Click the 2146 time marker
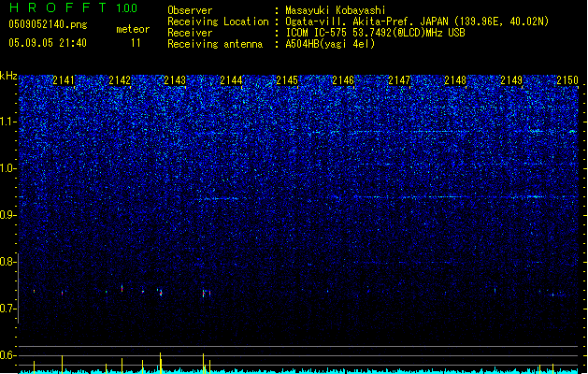The image size is (588, 374). pos(343,80)
